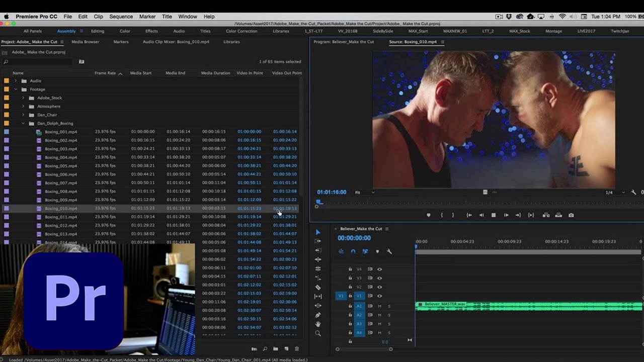
Task: Open the File menu
Action: pyautogui.click(x=67, y=17)
